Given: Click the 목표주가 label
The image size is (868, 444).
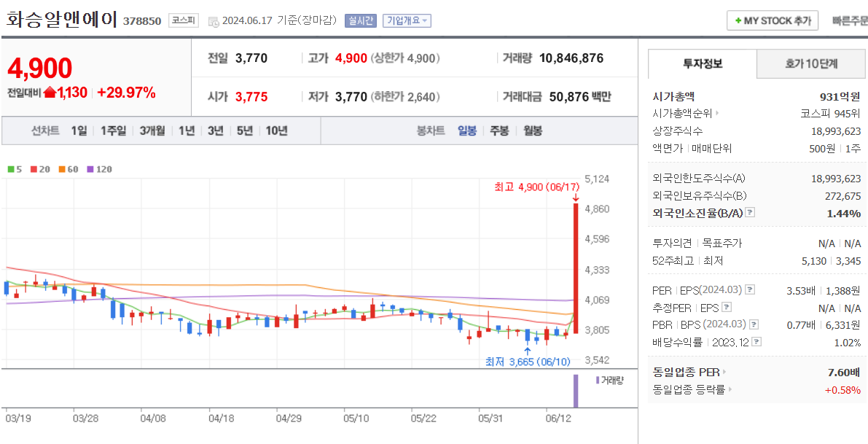Looking at the screenshot, I should point(722,243).
